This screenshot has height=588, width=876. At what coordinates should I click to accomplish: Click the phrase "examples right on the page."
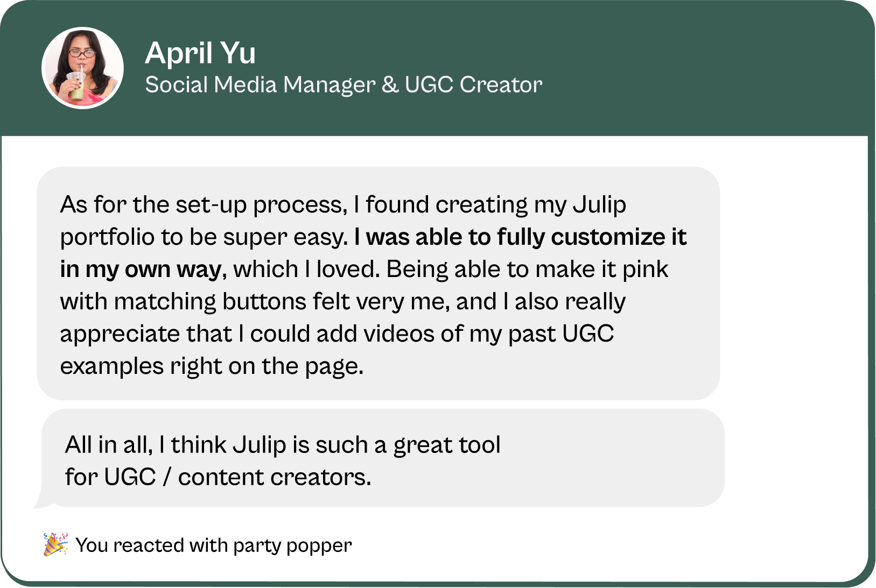point(212,366)
